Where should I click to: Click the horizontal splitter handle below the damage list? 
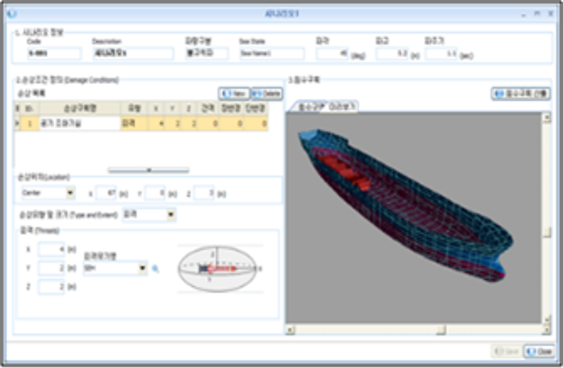149,170
